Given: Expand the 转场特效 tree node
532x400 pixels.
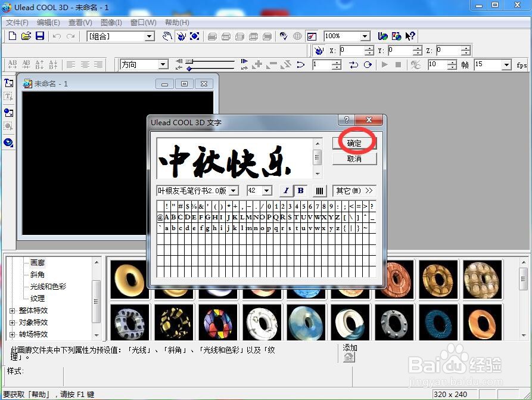Looking at the screenshot, I should (x=13, y=334).
